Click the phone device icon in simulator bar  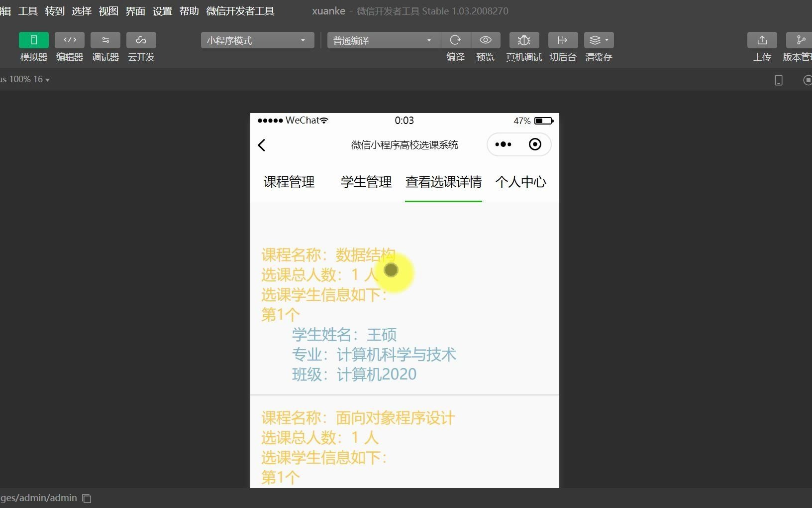point(779,80)
